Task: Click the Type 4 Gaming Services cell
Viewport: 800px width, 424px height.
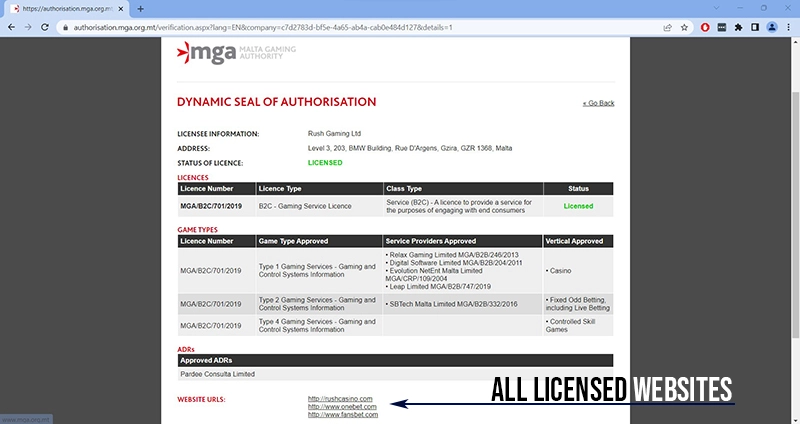Action: pyautogui.click(x=317, y=326)
